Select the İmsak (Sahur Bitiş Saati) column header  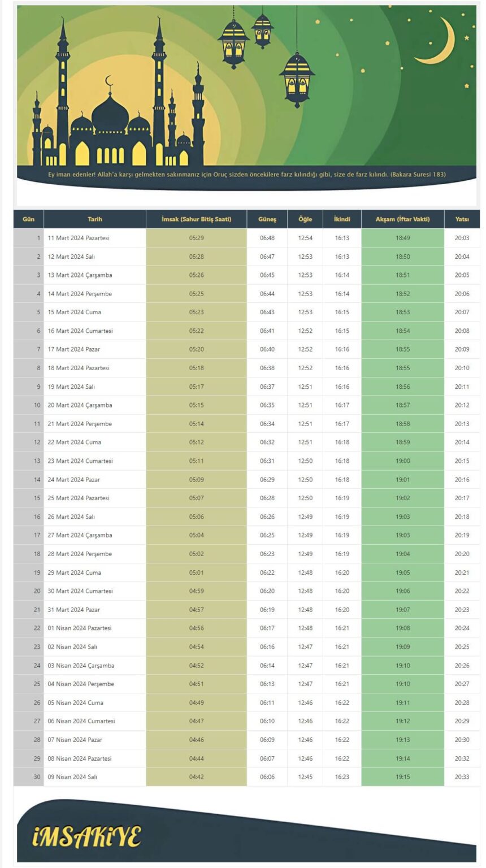[196, 219]
